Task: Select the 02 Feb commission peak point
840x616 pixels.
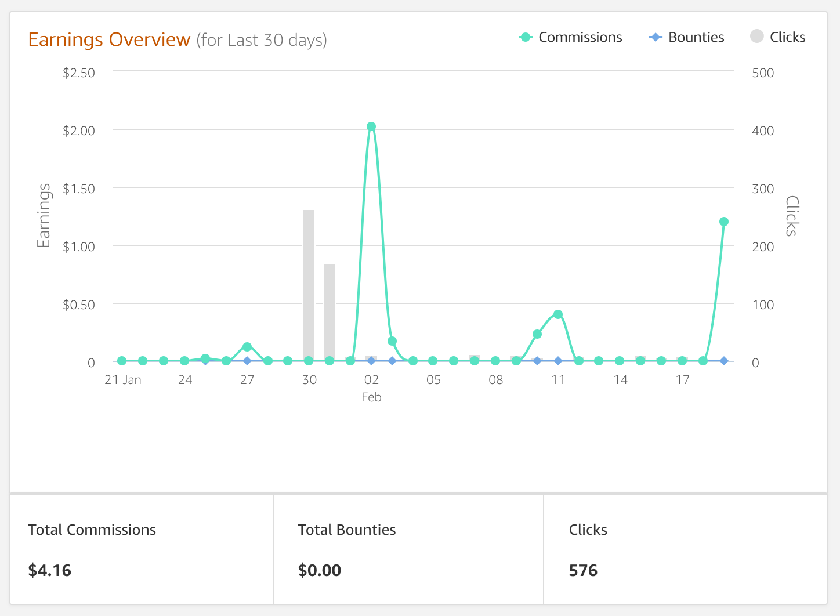Action: [x=371, y=126]
